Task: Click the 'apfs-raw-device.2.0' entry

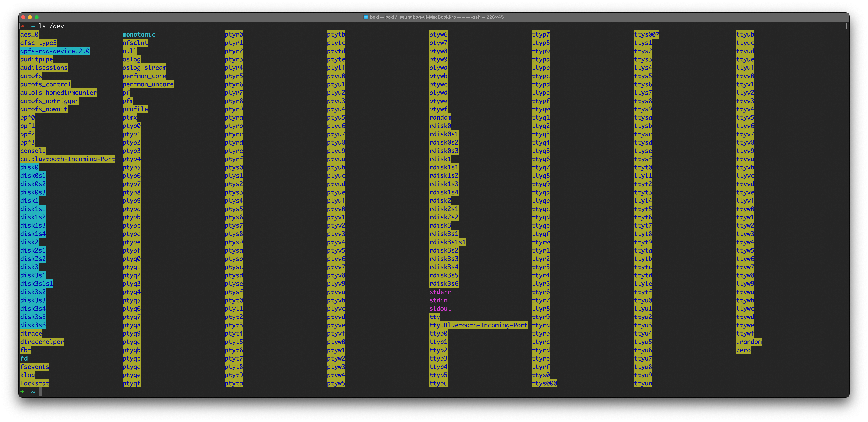Action: [x=55, y=51]
